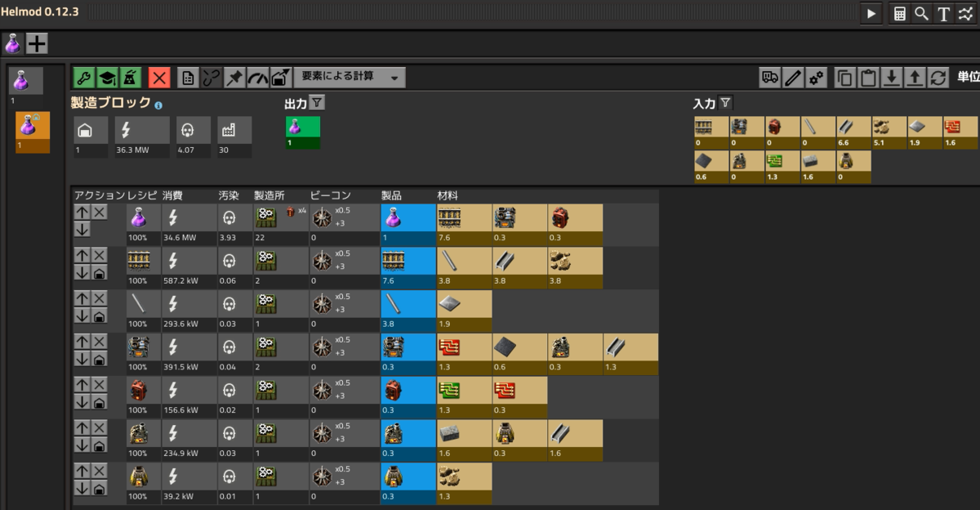The width and height of the screenshot is (980, 510).
Task: Move the 391.5 kW row up
Action: [82, 342]
